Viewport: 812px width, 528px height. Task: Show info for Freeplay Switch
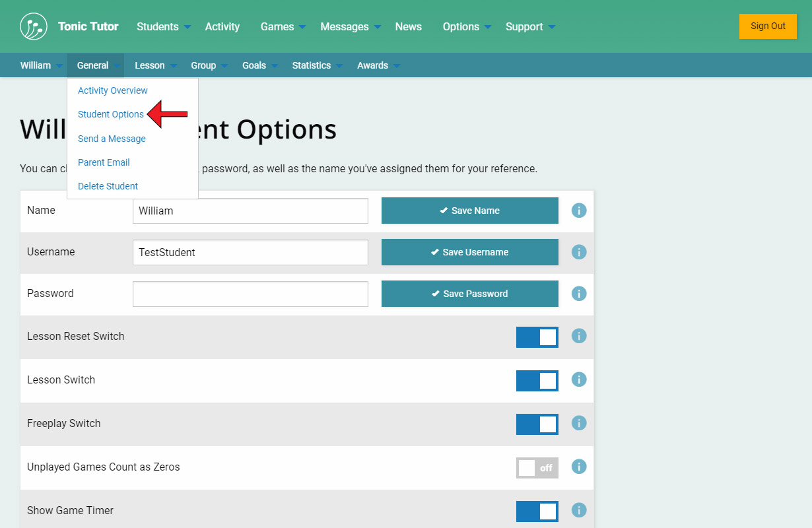click(x=579, y=423)
